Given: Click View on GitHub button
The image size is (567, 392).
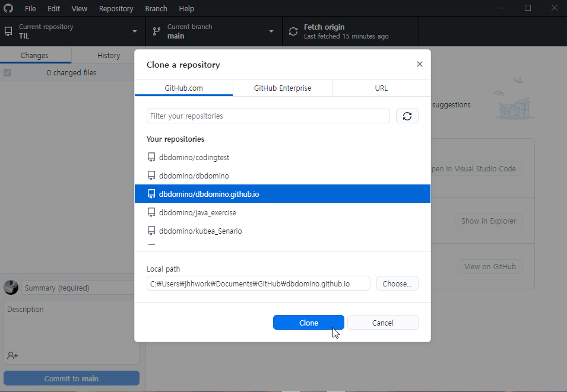Looking at the screenshot, I should click(490, 267).
